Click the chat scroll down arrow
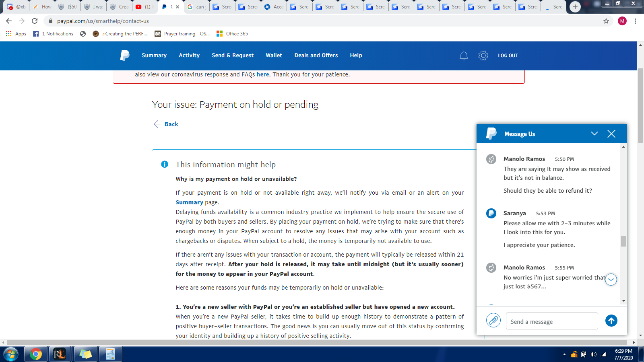The height and width of the screenshot is (362, 644). coord(623,301)
